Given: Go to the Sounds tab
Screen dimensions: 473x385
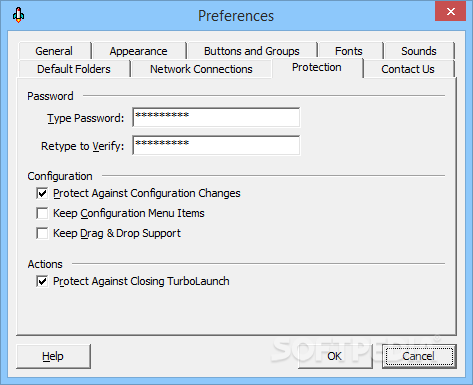Looking at the screenshot, I should 419,51.
